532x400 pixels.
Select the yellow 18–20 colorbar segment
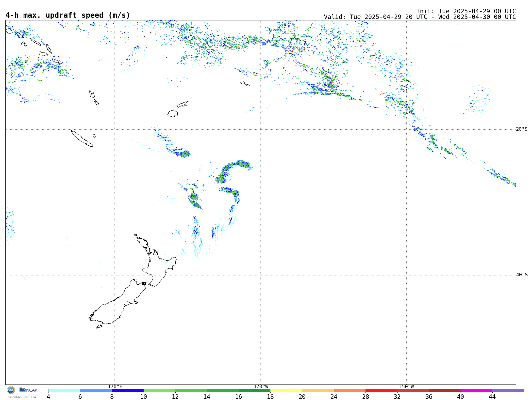[x=286, y=391]
